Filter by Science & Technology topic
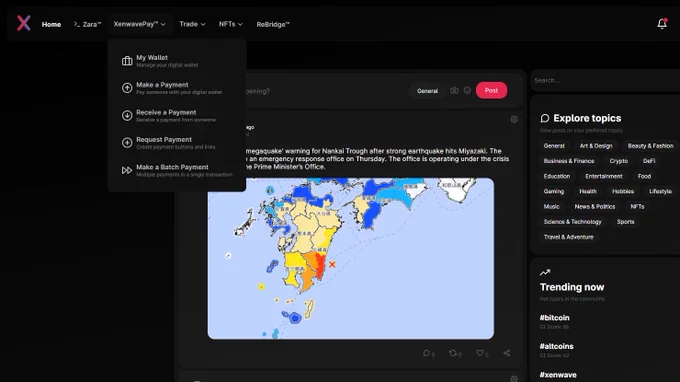Viewport: 680px width, 382px height. pyautogui.click(x=572, y=222)
